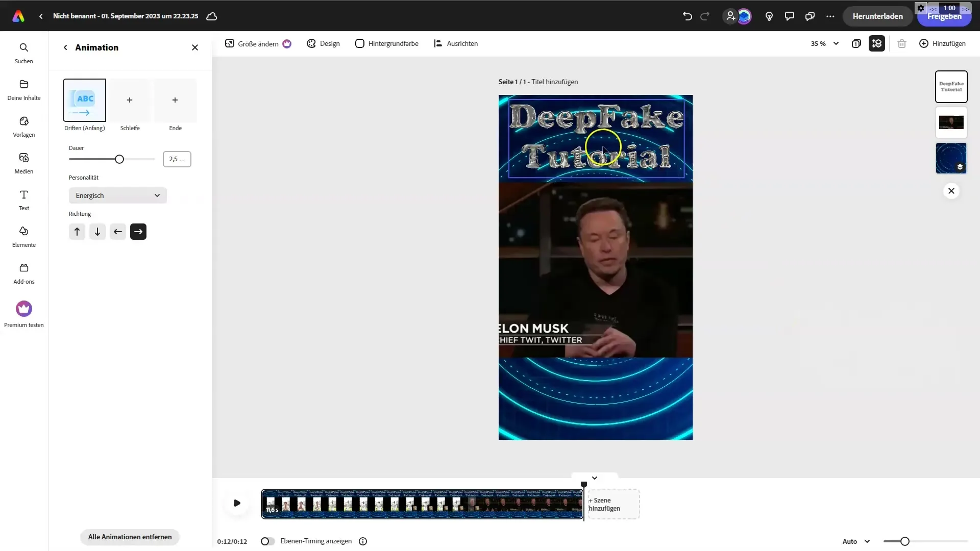The width and height of the screenshot is (980, 551).
Task: Add a Schleife loop animation
Action: [x=130, y=100]
